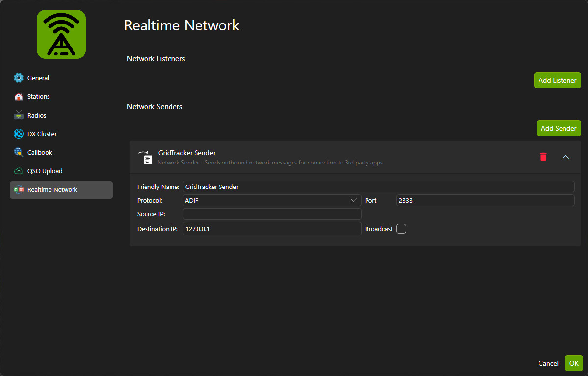The width and height of the screenshot is (588, 376).
Task: Switch to DX Cluster settings
Action: pos(61,134)
